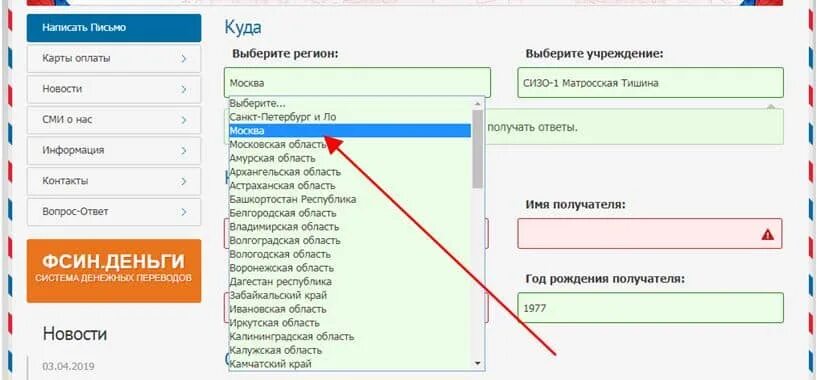Click chevron arrow beside СМИ о нас

(184, 120)
